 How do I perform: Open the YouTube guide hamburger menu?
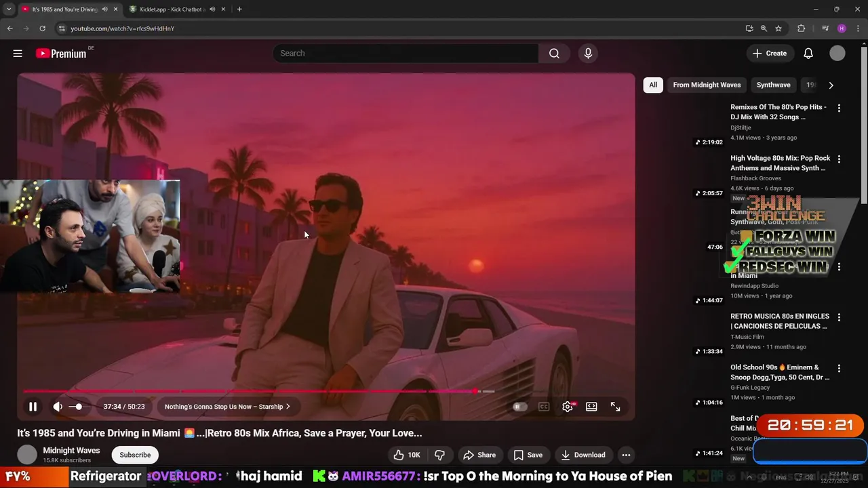pos(18,54)
